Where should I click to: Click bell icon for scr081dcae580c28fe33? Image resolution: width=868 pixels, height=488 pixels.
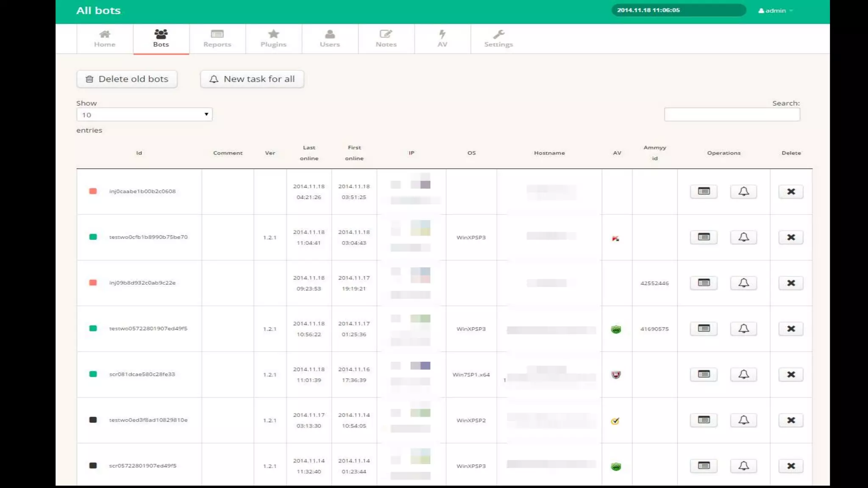pyautogui.click(x=743, y=374)
